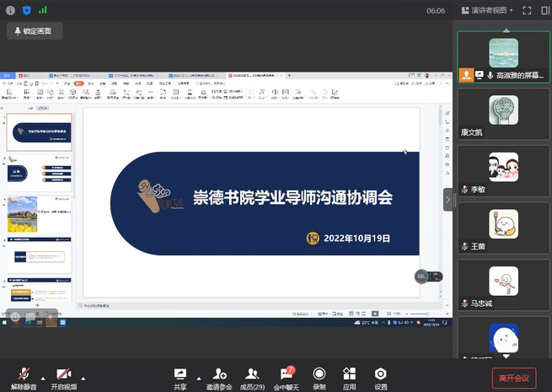Image resolution: width=552 pixels, height=392 pixels.
Task: Enter fullscreen using the top-right fullscreen icon
Action: point(526,10)
